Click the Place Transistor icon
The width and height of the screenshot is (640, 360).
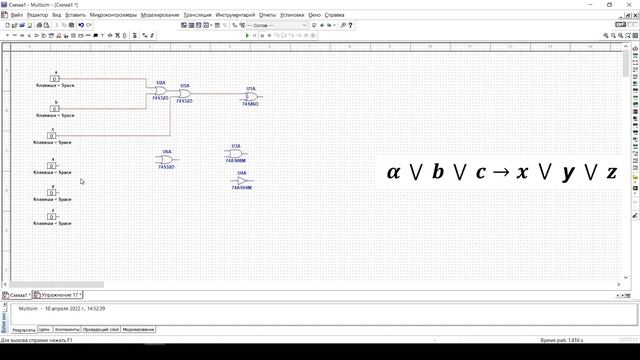tap(29, 36)
